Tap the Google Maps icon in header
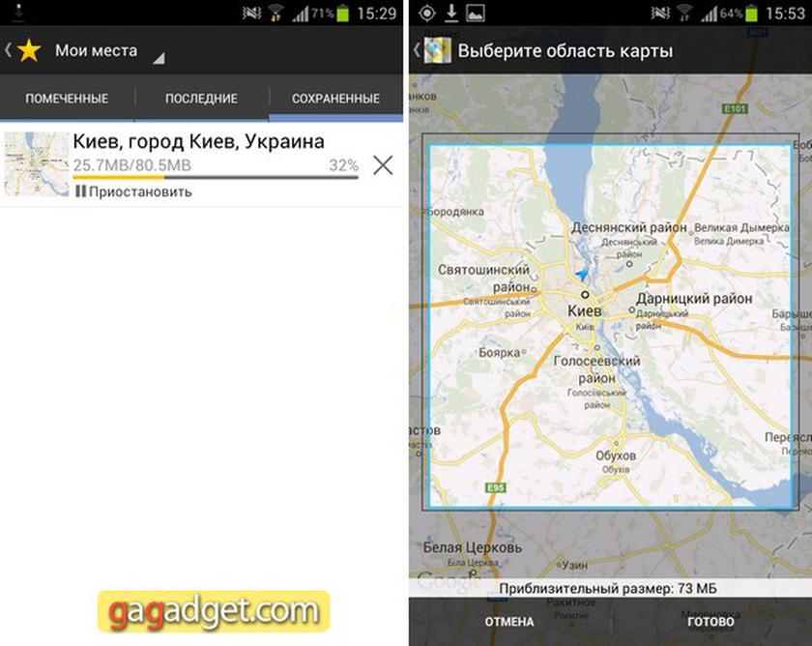The height and width of the screenshot is (646, 812). (438, 51)
